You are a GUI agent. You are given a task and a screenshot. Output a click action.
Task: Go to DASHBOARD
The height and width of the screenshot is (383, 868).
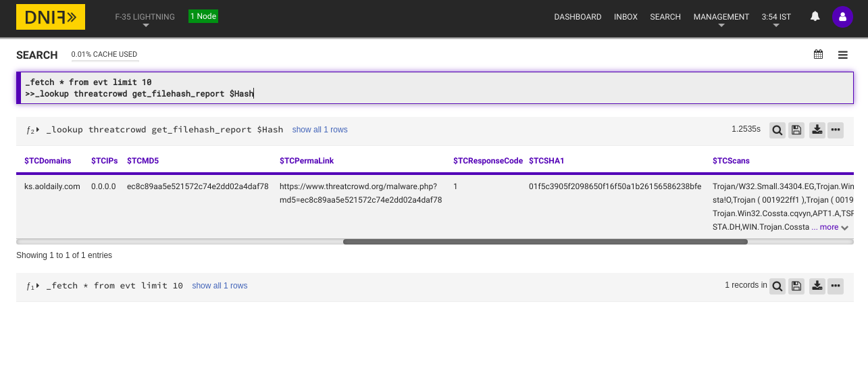[578, 17]
